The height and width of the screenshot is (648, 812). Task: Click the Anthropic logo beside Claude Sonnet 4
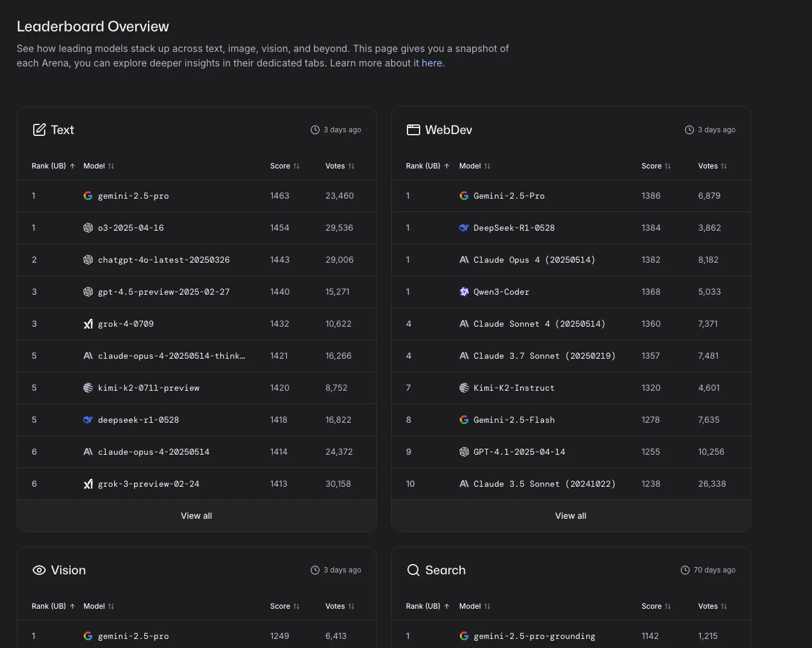point(464,324)
